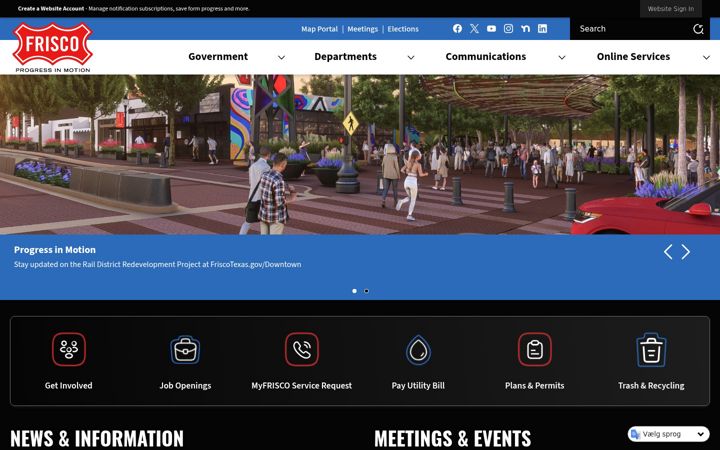This screenshot has width=720, height=450.
Task: Click Create a Website Account link
Action: (51, 8)
